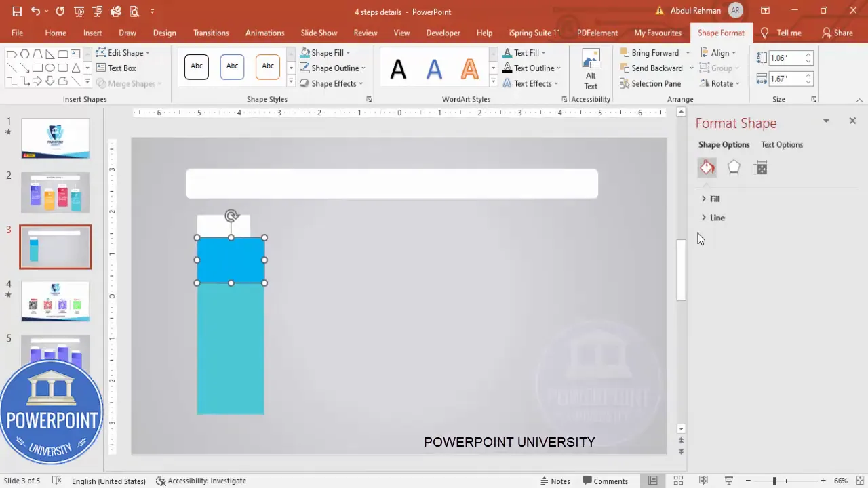
Task: Open the Text Effects dropdown
Action: (x=530, y=83)
